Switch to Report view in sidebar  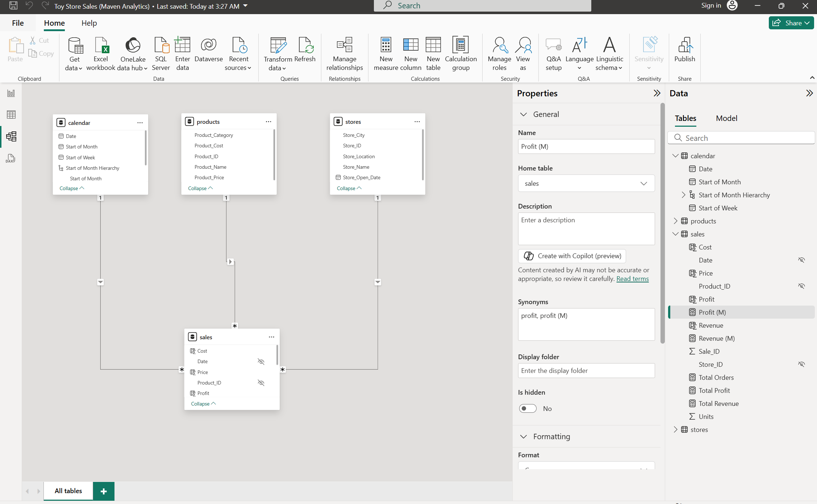11,93
